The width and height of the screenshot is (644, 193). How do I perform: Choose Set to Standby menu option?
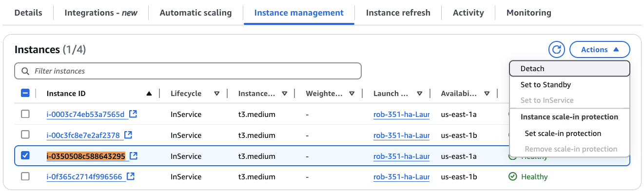point(569,85)
